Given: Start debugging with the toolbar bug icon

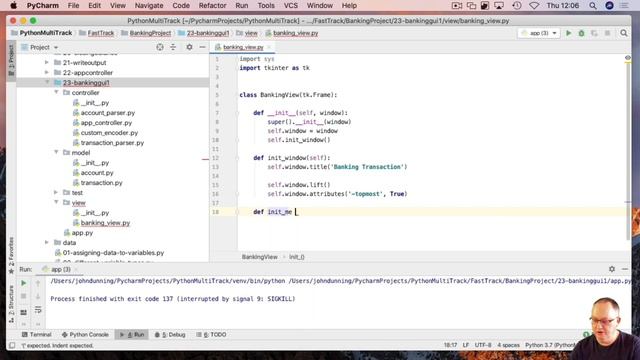Looking at the screenshot, I should tap(582, 33).
